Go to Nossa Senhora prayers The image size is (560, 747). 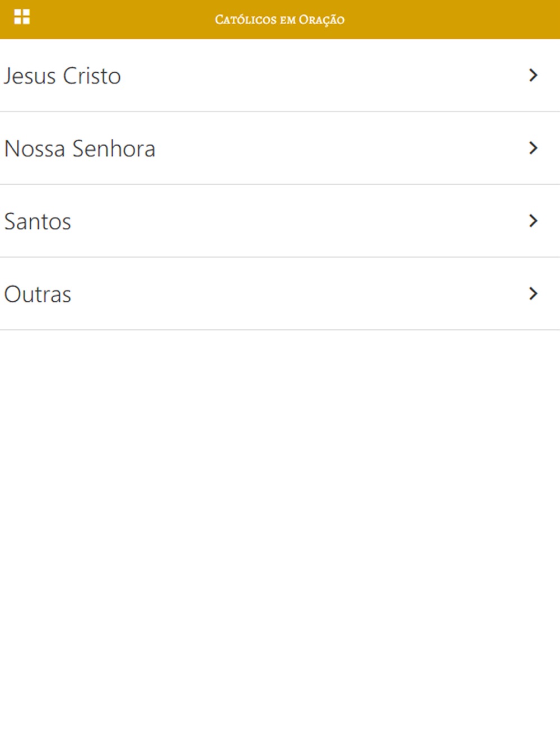pos(280,148)
